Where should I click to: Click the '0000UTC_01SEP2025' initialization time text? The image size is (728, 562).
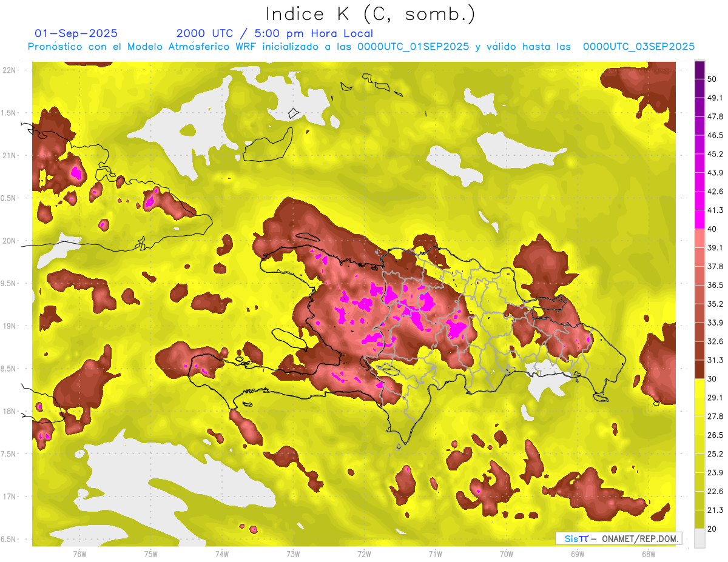413,47
